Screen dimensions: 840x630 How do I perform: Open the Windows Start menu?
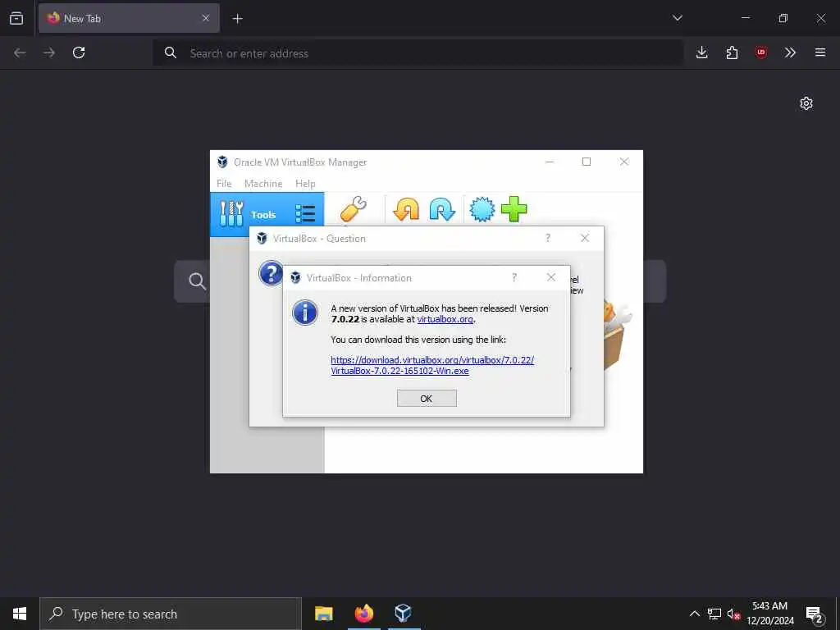coord(20,614)
